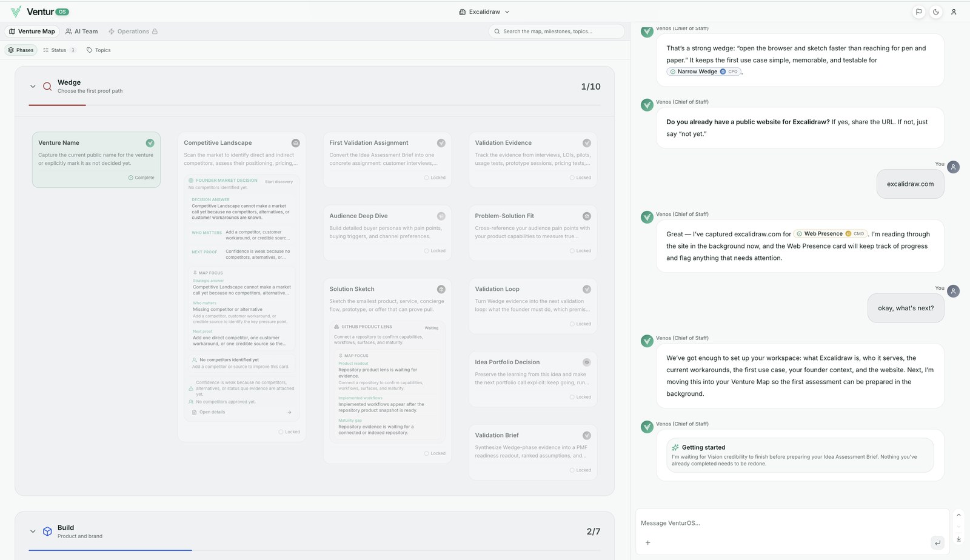Click the Validation Brief check icon

click(586, 436)
